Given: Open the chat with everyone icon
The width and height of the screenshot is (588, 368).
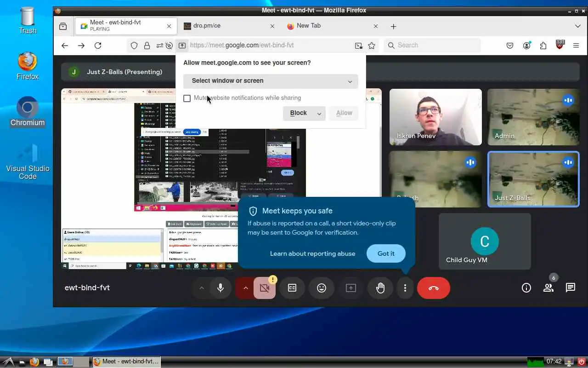Looking at the screenshot, I should point(571,288).
